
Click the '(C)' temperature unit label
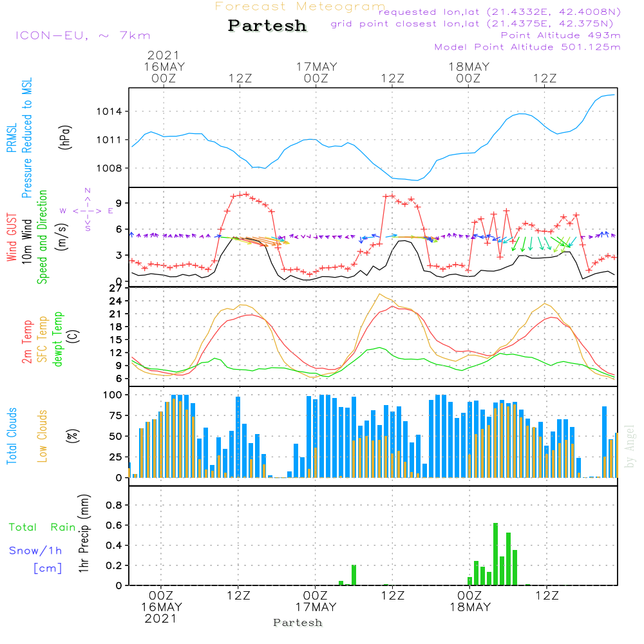[x=73, y=336]
